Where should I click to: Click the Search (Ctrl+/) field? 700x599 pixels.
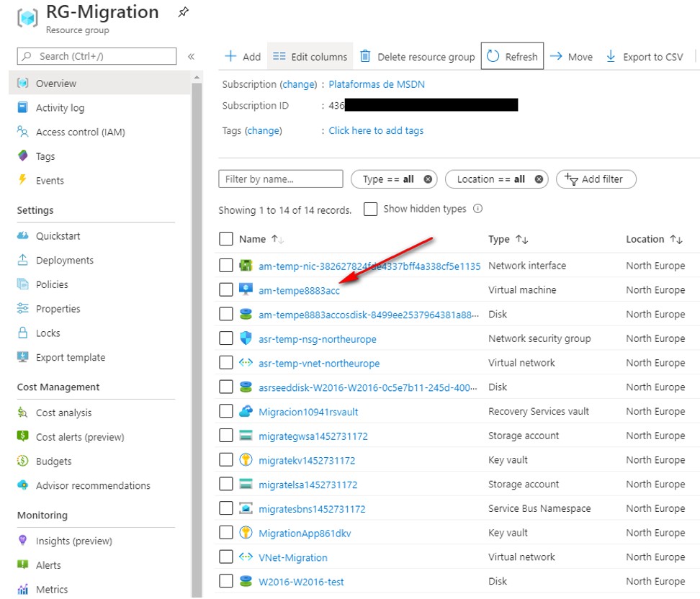click(97, 56)
